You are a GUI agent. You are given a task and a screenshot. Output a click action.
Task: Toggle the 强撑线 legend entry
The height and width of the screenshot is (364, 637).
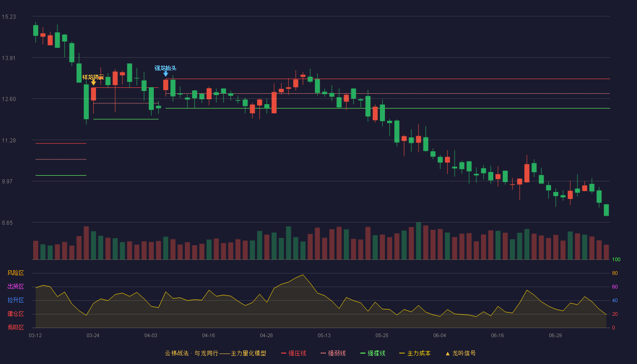(373, 353)
